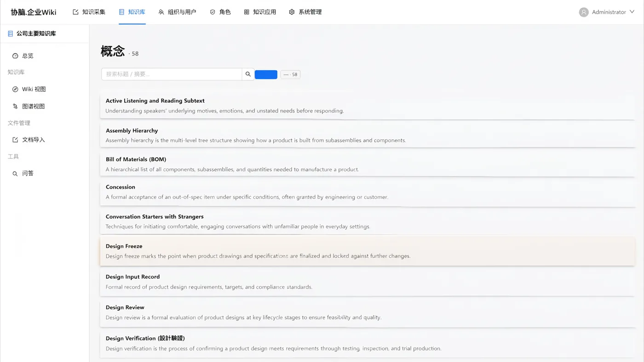Open the Design Freeze concept entry

pos(368,251)
